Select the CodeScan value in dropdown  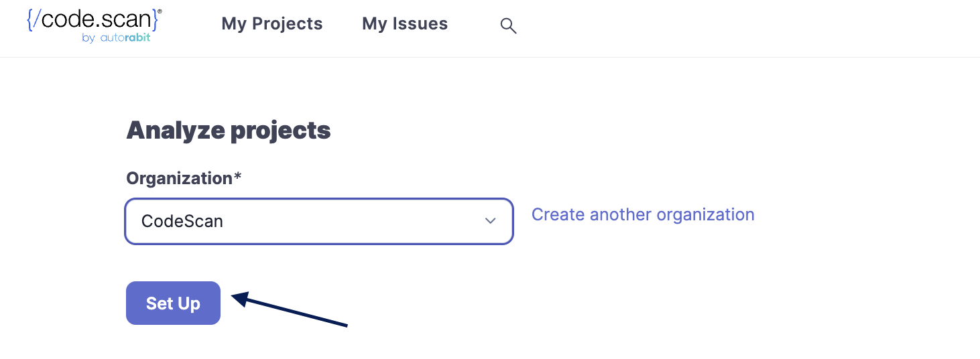point(182,221)
